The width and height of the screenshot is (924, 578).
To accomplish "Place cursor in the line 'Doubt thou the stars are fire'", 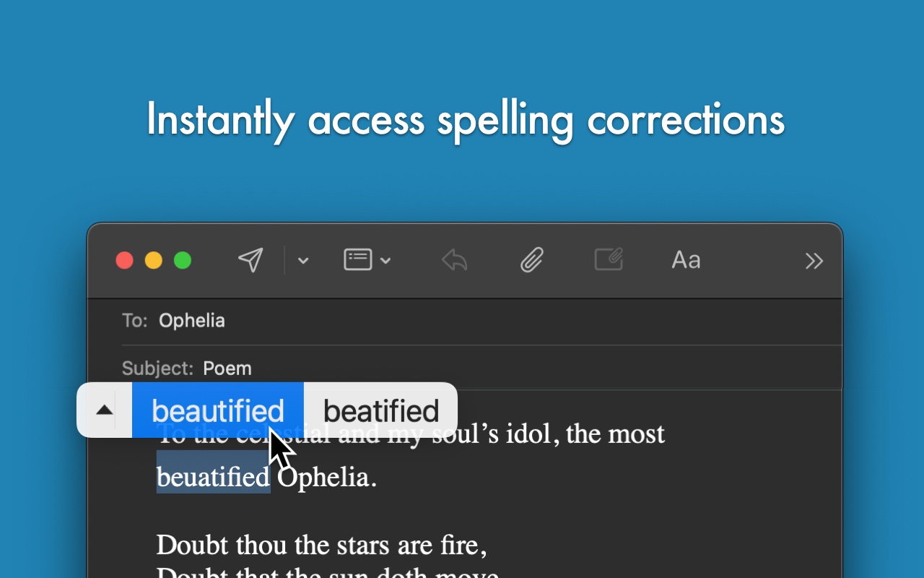I will point(321,545).
